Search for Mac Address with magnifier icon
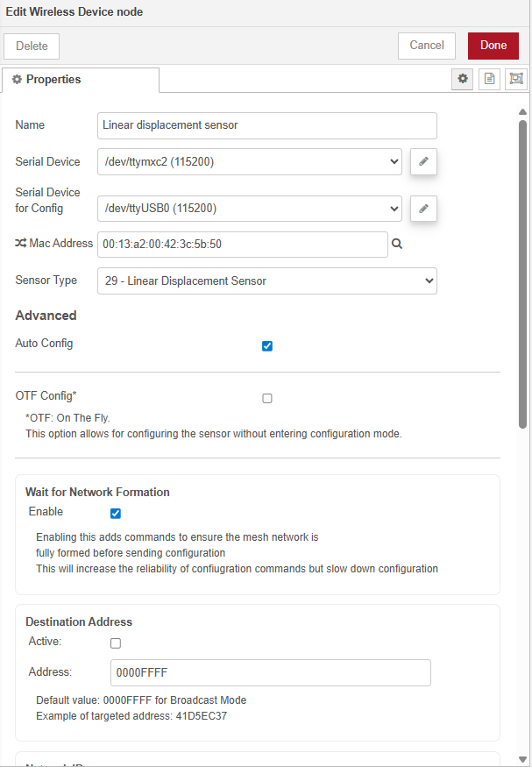532x767 pixels. 397,245
